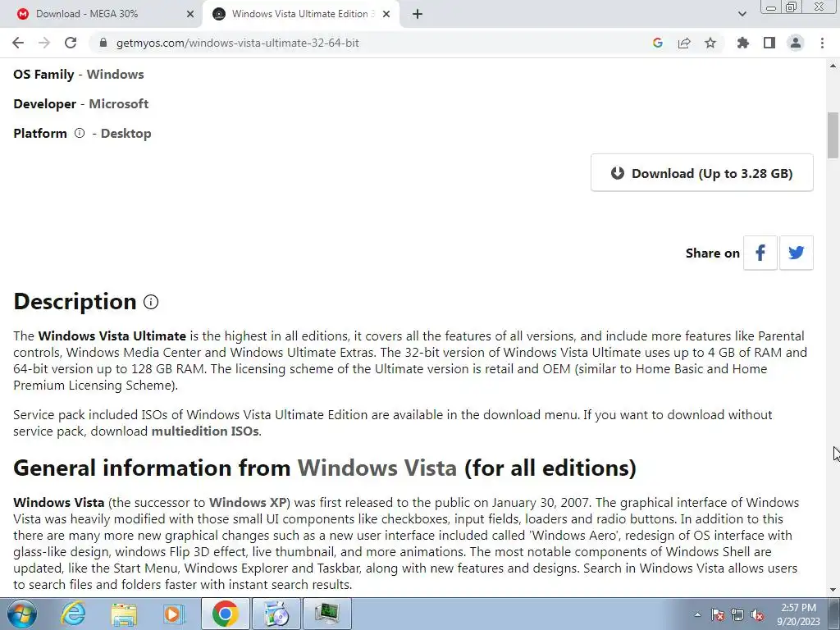Share on Twitter
Image resolution: width=840 pixels, height=630 pixels.
coord(796,253)
